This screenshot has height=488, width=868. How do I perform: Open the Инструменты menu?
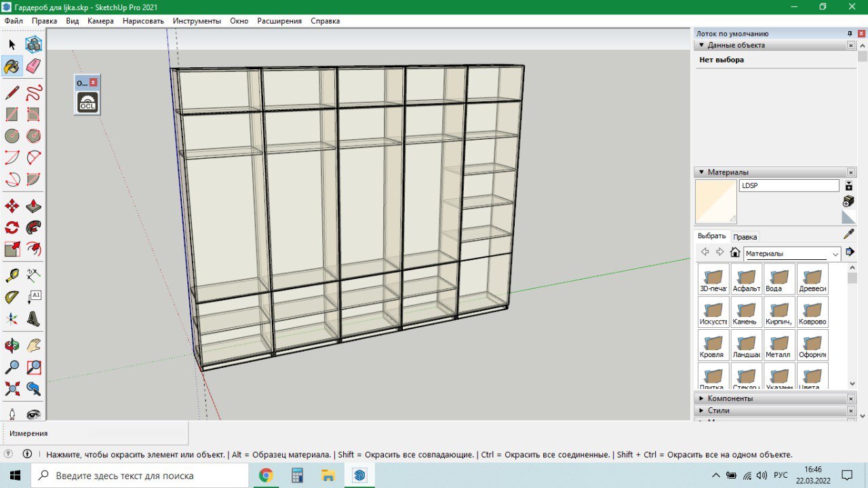(x=197, y=21)
